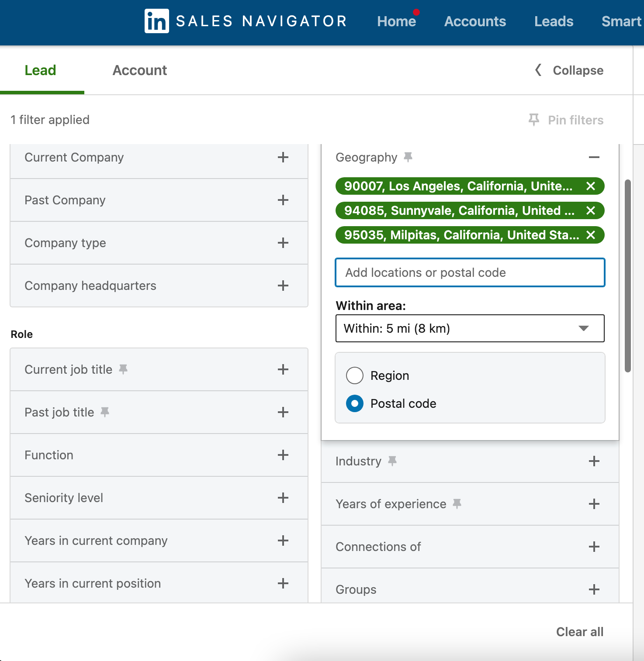Click the pin icon beside Current job title
The width and height of the screenshot is (644, 661).
pos(123,369)
